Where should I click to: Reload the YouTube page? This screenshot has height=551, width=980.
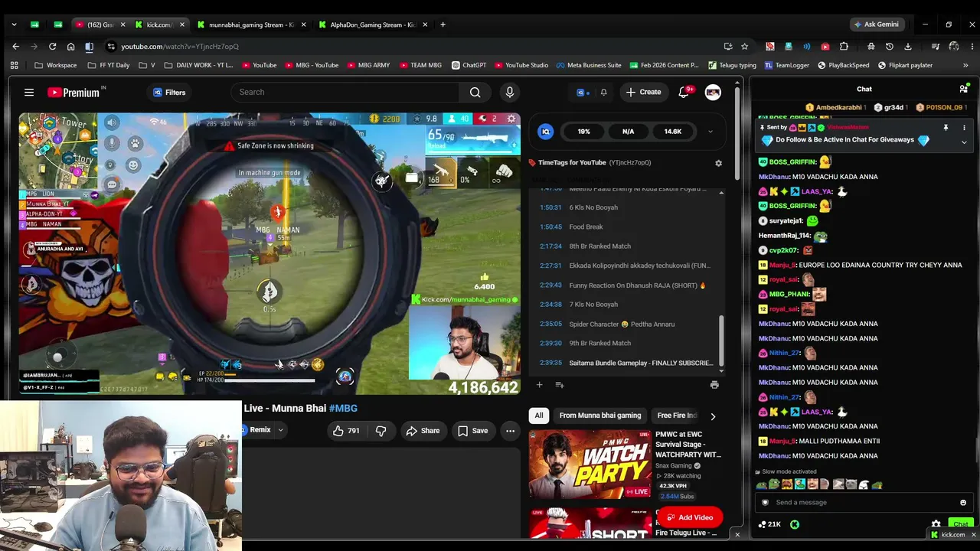pyautogui.click(x=52, y=47)
